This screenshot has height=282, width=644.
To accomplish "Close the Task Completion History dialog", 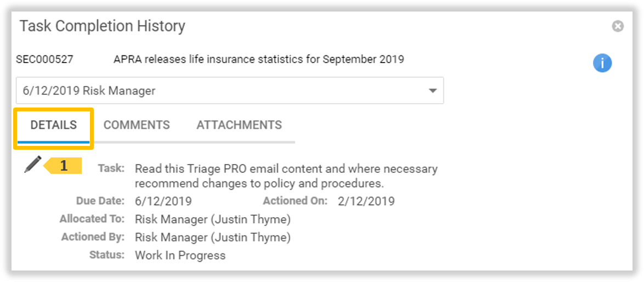I will [x=618, y=26].
